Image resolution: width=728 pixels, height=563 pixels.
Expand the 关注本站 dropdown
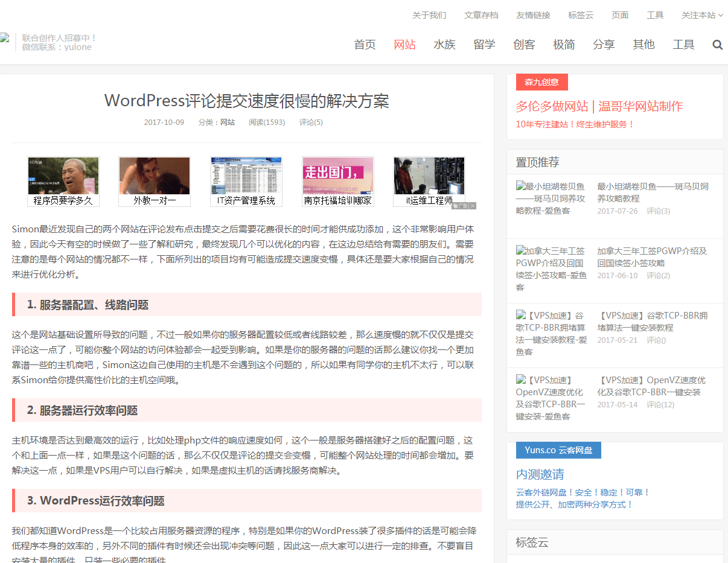click(x=702, y=15)
